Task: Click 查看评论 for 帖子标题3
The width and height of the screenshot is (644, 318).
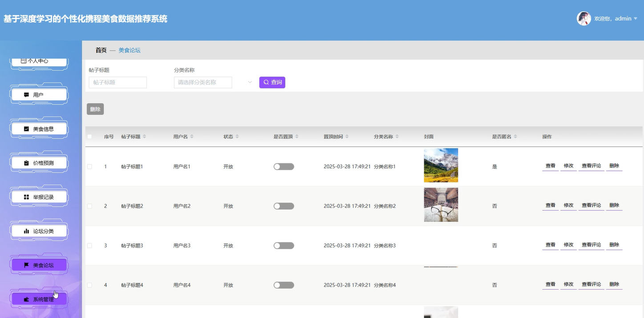Action: coord(591,245)
